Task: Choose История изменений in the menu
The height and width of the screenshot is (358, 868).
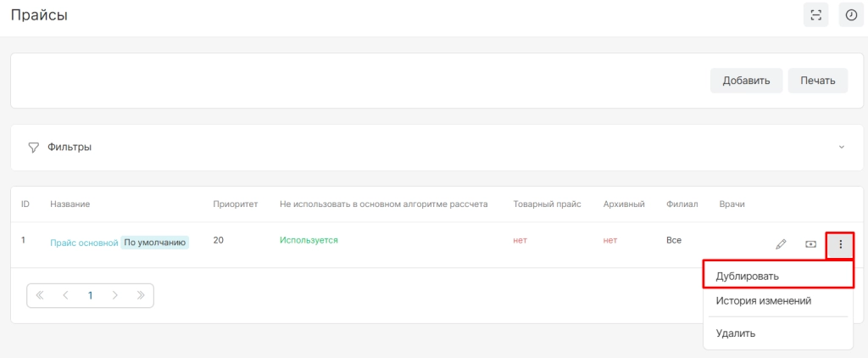Action: click(763, 300)
